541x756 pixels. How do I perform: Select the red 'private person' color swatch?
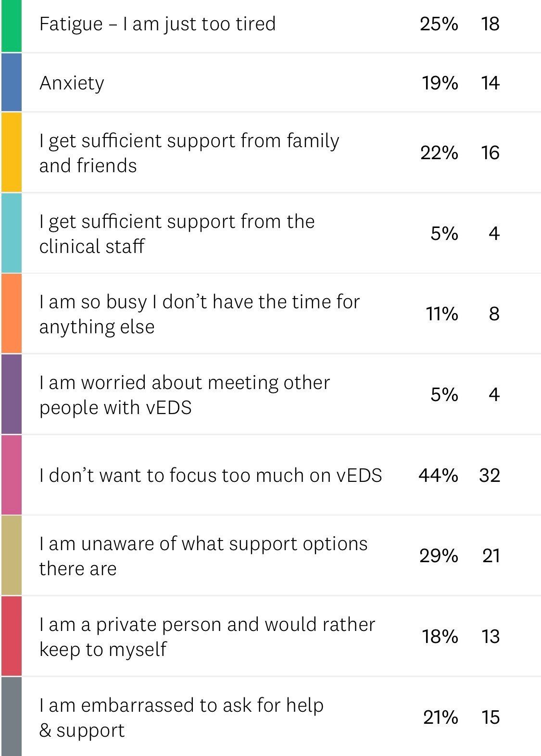(x=11, y=636)
